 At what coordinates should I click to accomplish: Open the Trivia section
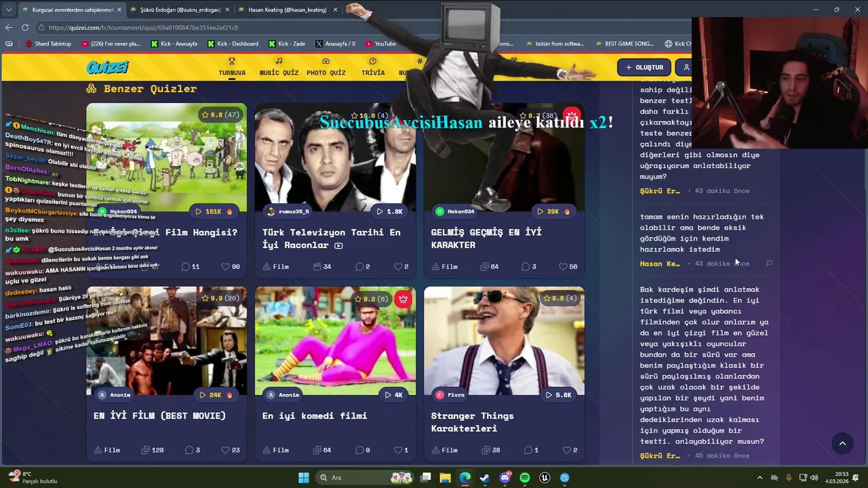[373, 67]
